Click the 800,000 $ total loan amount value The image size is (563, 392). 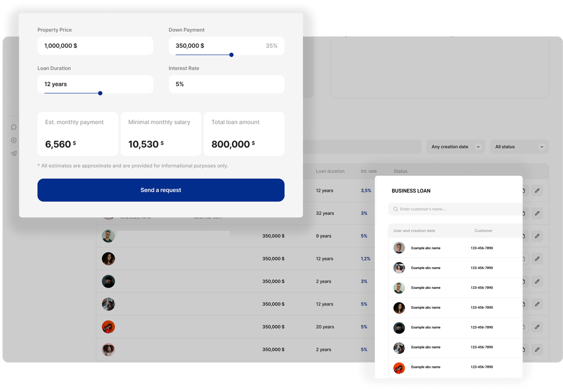(233, 144)
